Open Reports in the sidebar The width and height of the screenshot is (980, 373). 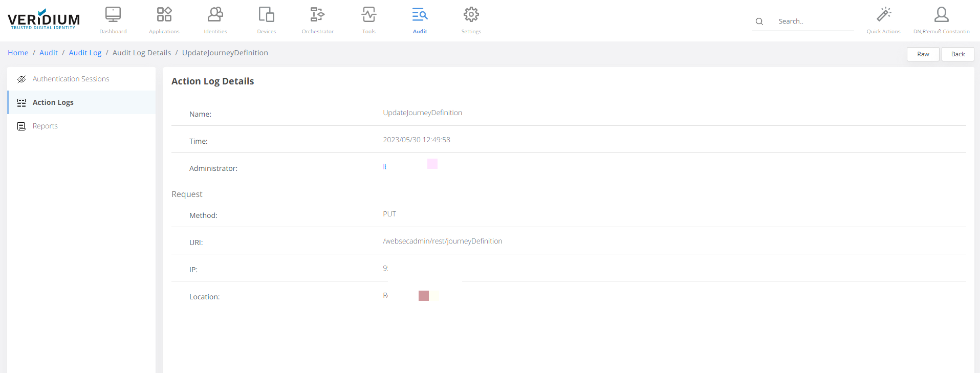(x=45, y=126)
